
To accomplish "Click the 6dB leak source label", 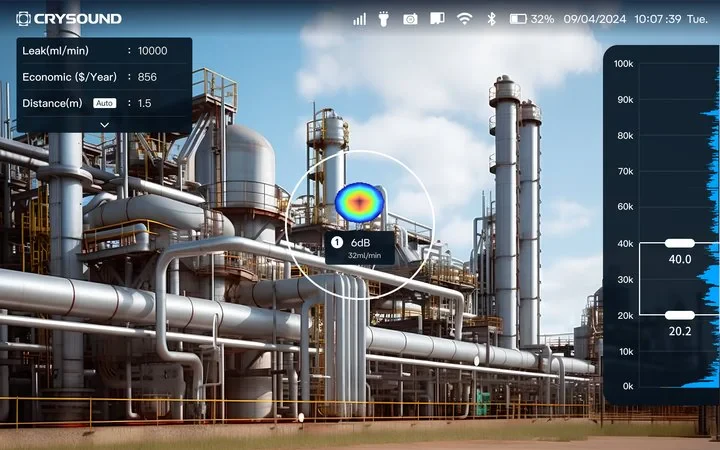I will pos(361,242).
